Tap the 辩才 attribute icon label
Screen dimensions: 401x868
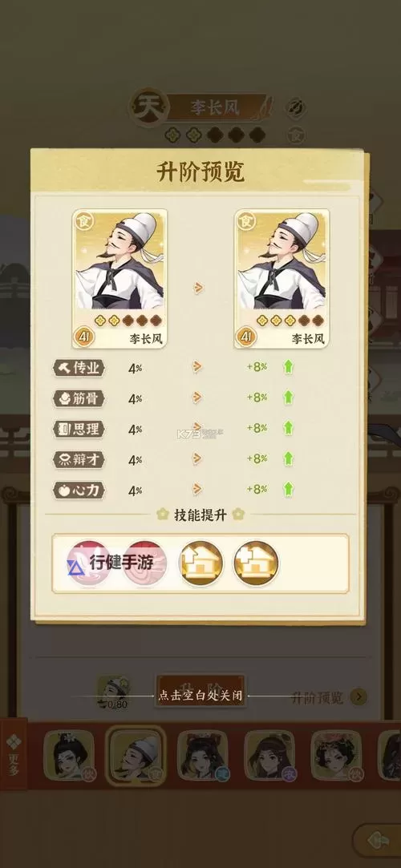79,459
